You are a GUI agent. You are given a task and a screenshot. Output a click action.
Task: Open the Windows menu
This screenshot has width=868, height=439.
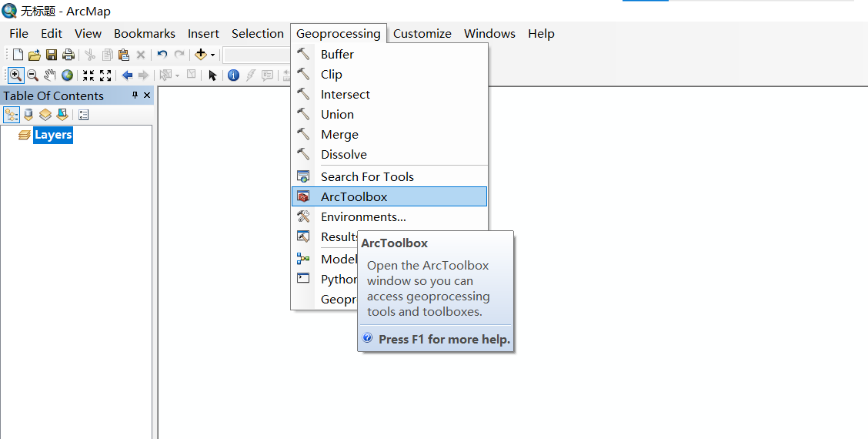tap(489, 33)
